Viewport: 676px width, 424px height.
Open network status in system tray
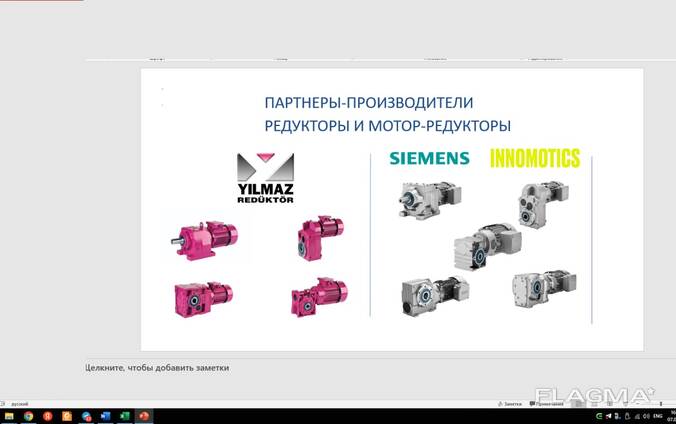tap(637, 417)
